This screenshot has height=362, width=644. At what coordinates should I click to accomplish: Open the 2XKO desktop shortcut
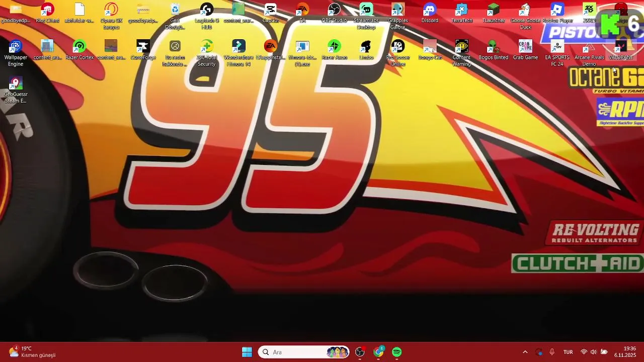click(x=589, y=14)
